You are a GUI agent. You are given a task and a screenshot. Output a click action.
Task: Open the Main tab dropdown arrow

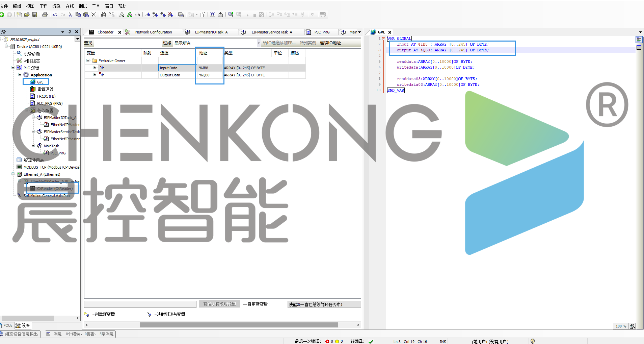tap(359, 32)
